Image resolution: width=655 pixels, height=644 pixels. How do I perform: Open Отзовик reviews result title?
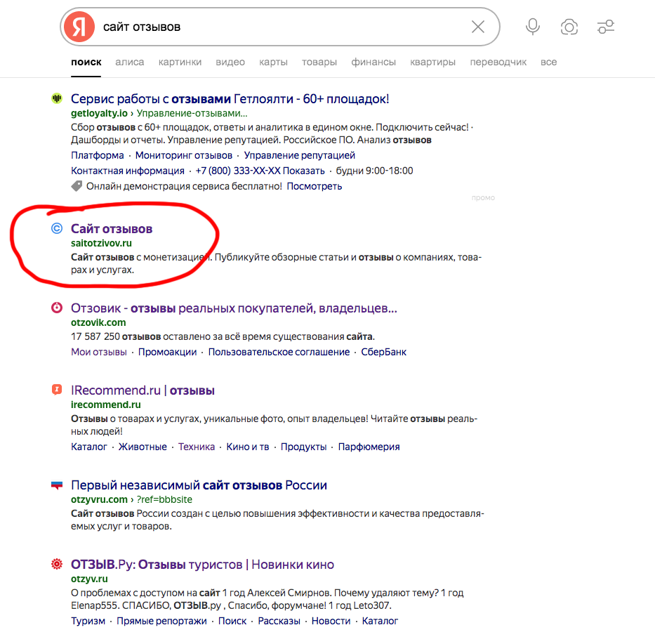point(234,308)
